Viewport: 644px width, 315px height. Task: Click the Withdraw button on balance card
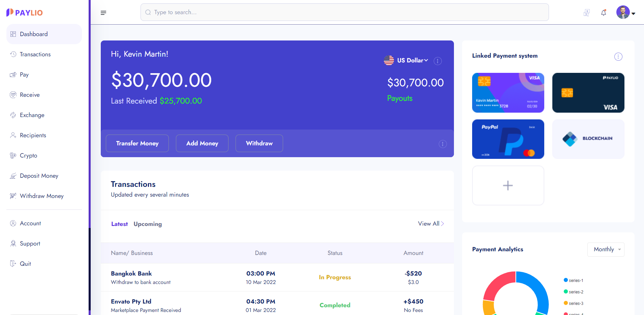tap(259, 143)
